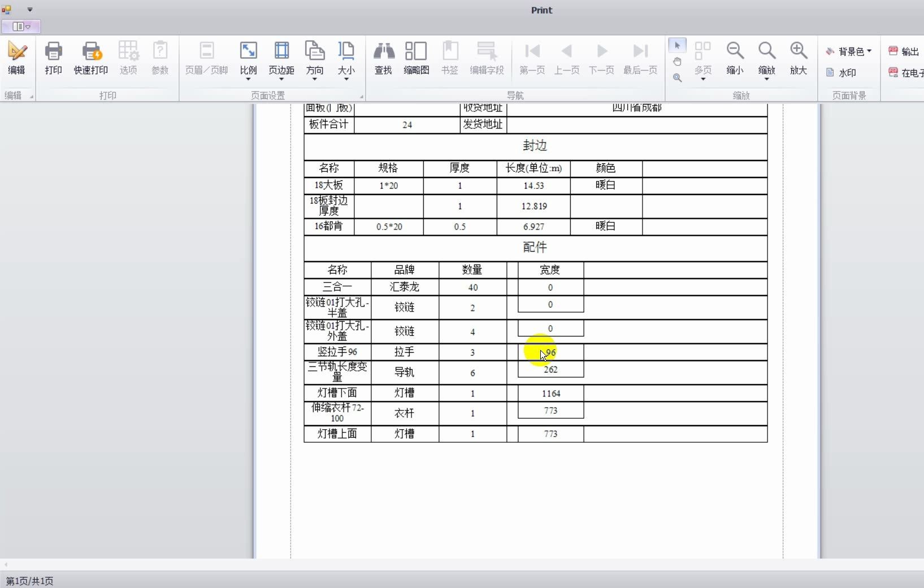Click the 发货地址 label cell
This screenshot has width=924, height=588.
483,124
